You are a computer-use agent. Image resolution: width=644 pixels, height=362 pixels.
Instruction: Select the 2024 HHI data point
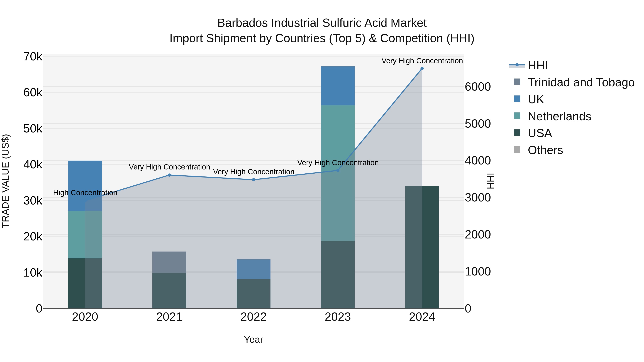coord(422,68)
